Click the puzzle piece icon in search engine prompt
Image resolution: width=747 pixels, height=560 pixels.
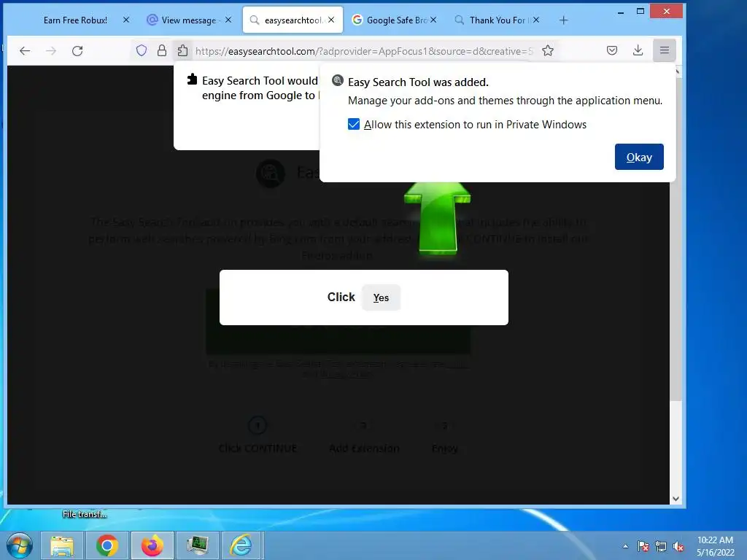coord(192,79)
